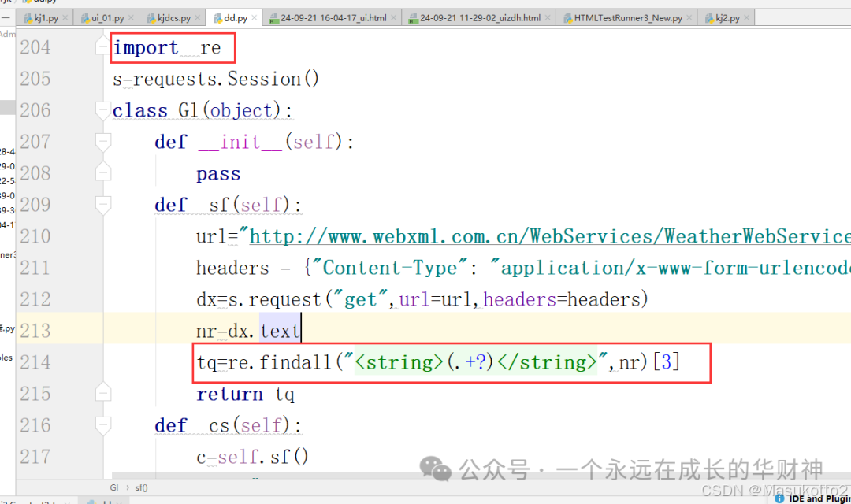
Task: Click the 'headers' variable on line 211
Action: point(232,268)
